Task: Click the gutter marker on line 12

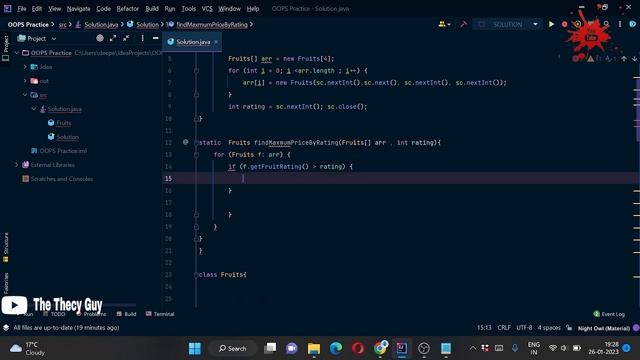Action: pyautogui.click(x=186, y=142)
